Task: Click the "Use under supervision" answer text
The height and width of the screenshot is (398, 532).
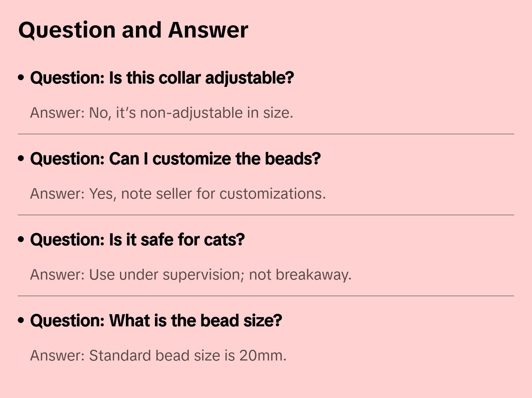Action: click(x=191, y=275)
